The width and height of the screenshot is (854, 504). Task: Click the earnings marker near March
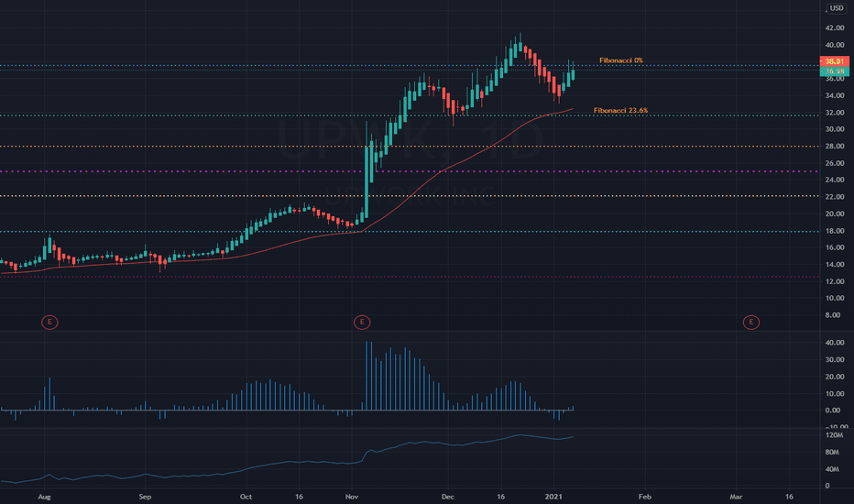(x=751, y=322)
